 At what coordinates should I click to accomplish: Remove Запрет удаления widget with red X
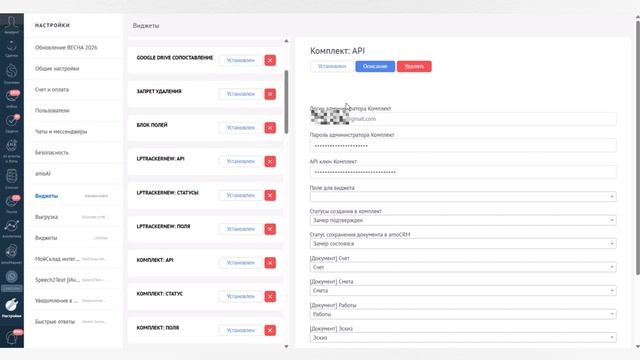(270, 94)
